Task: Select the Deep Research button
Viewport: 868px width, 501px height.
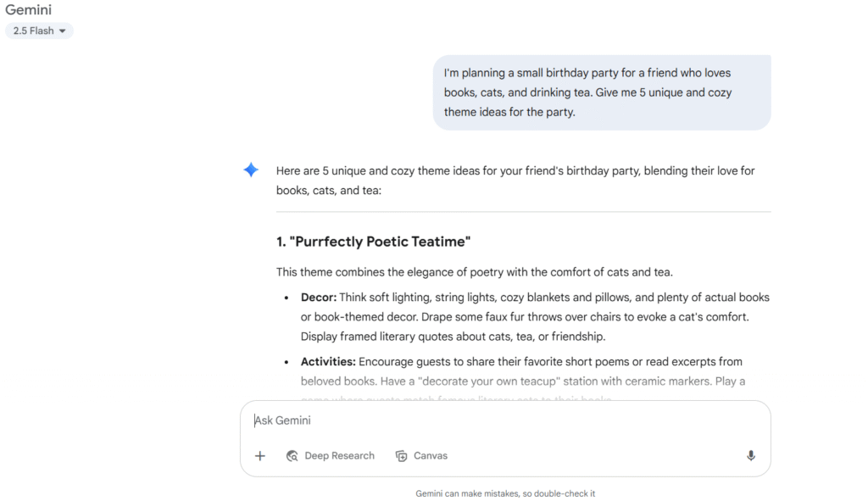Action: [331, 455]
